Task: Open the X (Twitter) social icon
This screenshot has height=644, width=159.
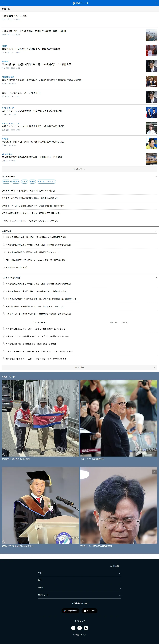Action: click(80, 628)
